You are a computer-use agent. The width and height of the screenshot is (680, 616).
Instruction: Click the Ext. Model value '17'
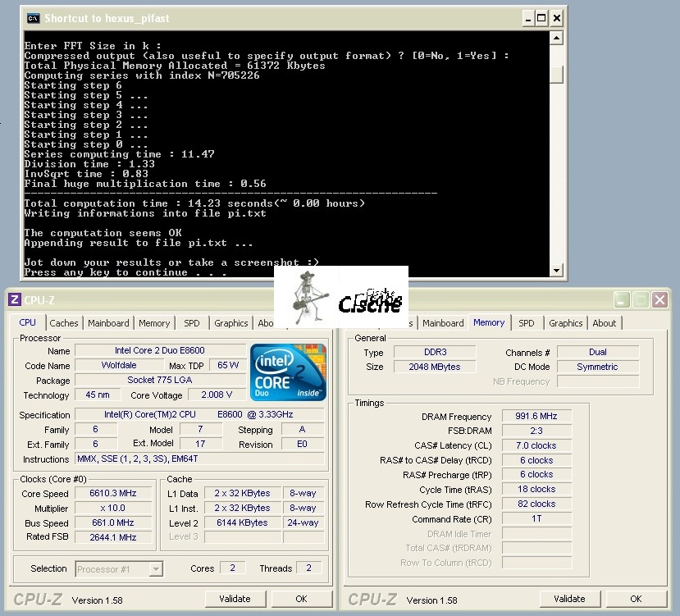click(200, 445)
